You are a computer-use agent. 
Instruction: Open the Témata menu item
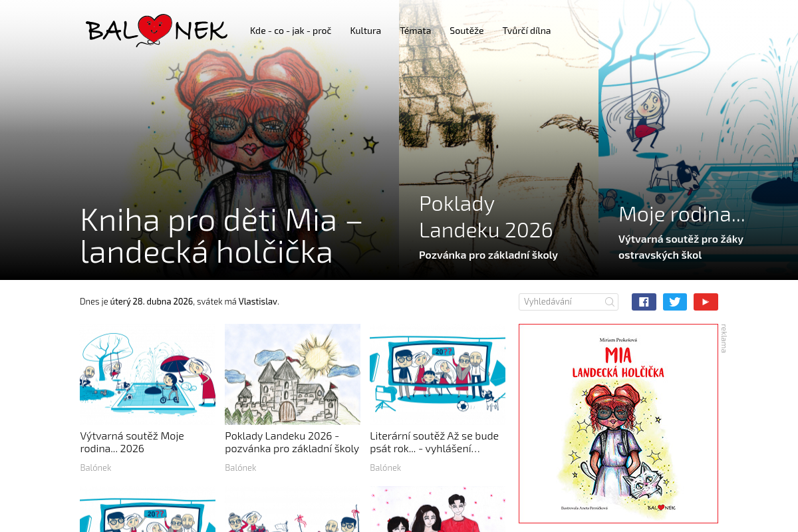(416, 31)
